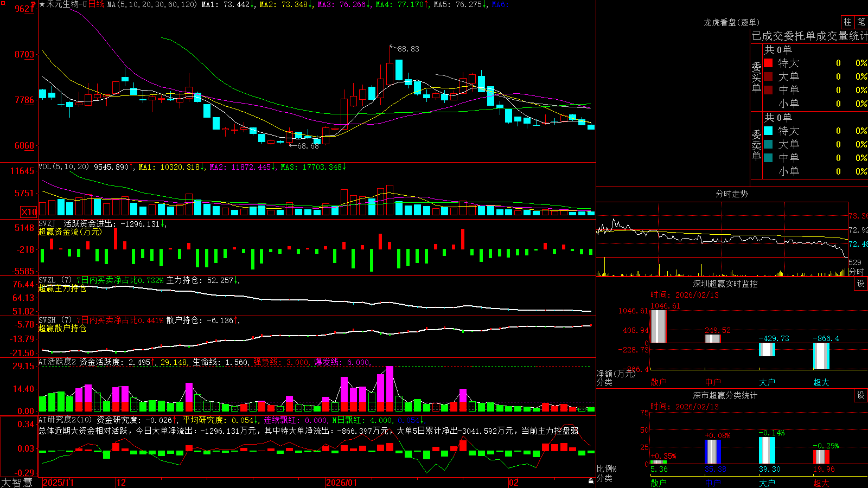Open VOL(5,10,20) indicator parameters

pos(64,167)
